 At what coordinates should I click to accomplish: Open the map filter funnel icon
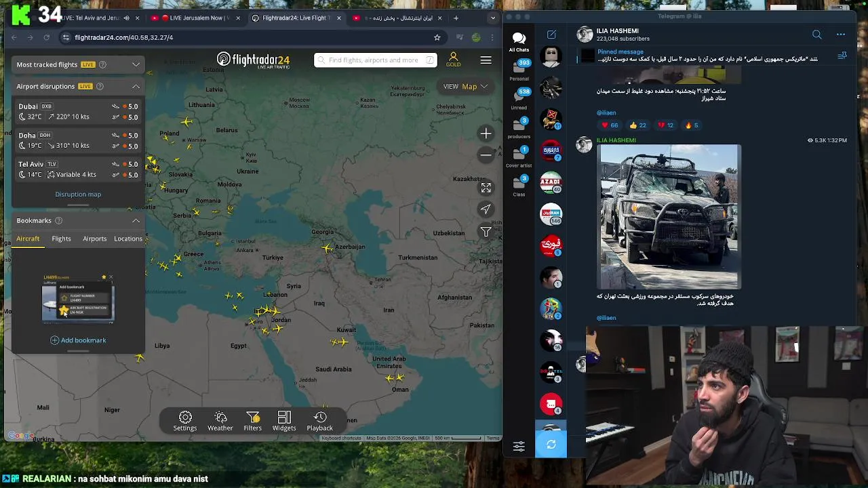[x=486, y=232]
